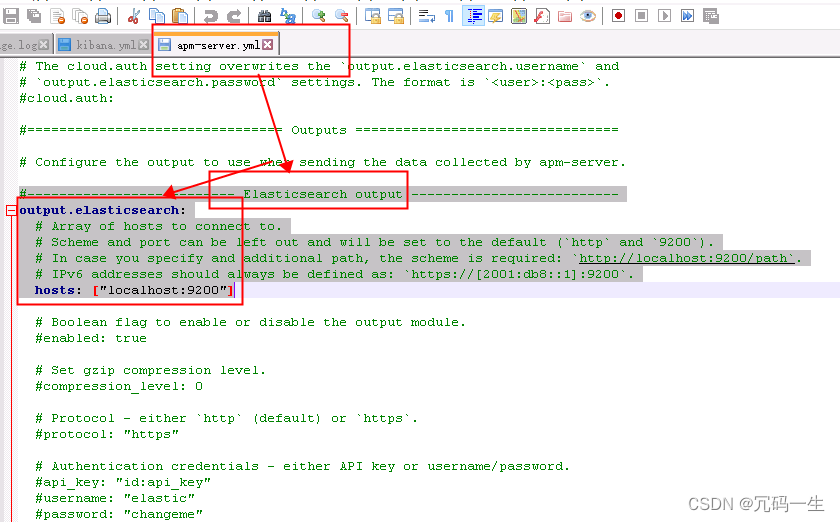The height and width of the screenshot is (522, 840).
Task: Click the '# Array of hosts to connect to.' comment
Action: [x=159, y=226]
